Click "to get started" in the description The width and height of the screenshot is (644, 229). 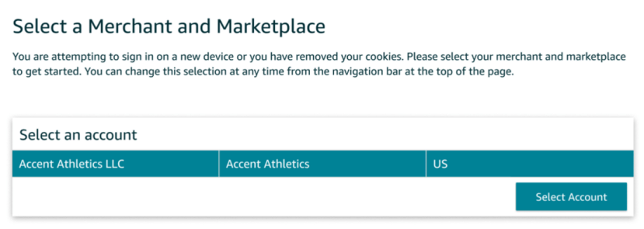(47, 72)
